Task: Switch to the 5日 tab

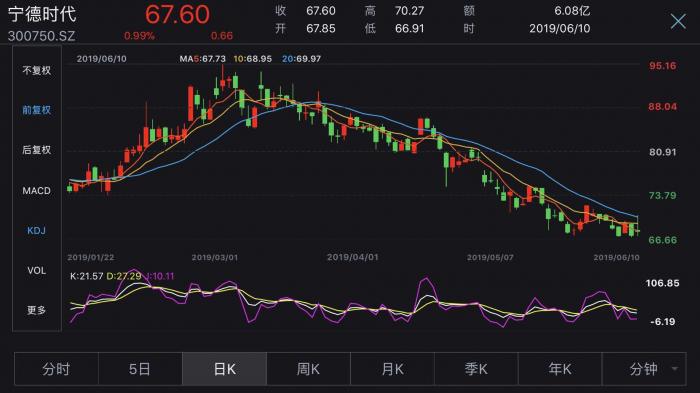Action: (140, 369)
